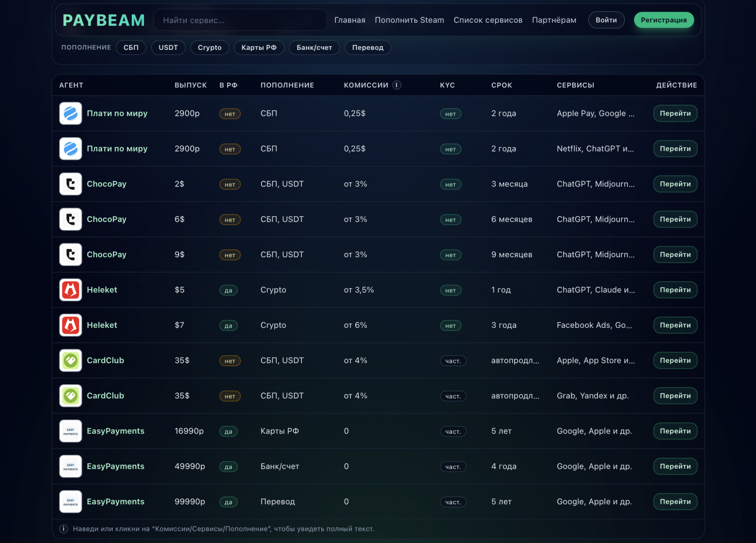Select the ChocoPay logo icon
756x543 pixels.
[x=70, y=184]
